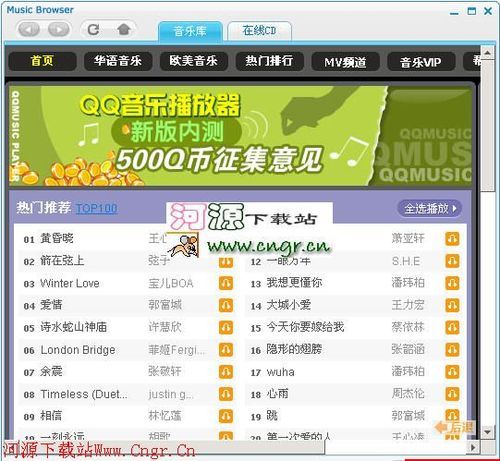Click artist name 林忆莲
The image size is (500, 461).
[x=165, y=416]
